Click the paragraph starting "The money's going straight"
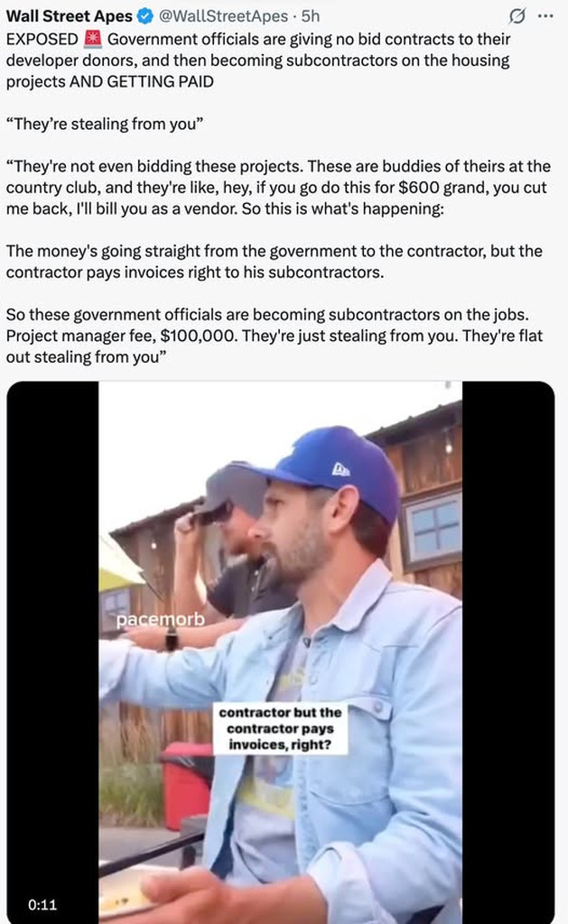 (275, 262)
